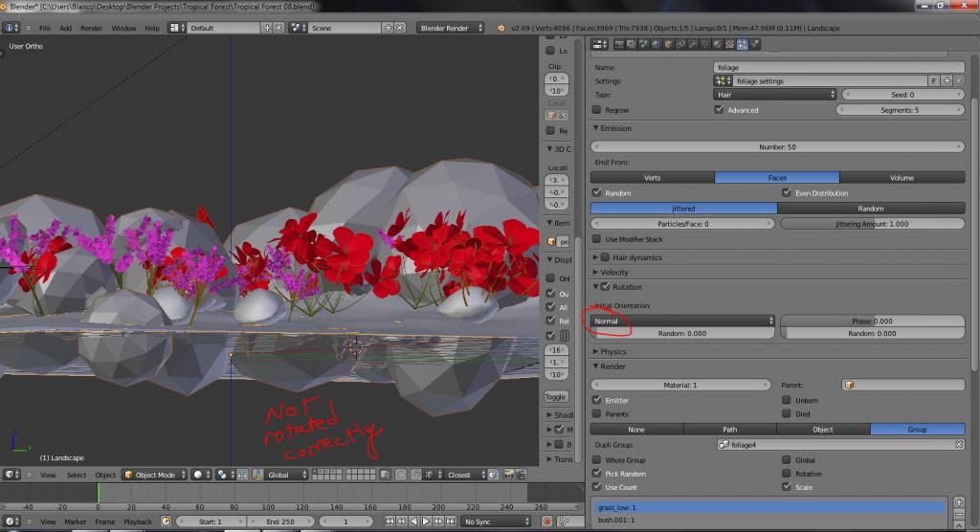Add new scene with plus icon
Image resolution: width=980 pixels, height=532 pixels.
pyautogui.click(x=389, y=28)
